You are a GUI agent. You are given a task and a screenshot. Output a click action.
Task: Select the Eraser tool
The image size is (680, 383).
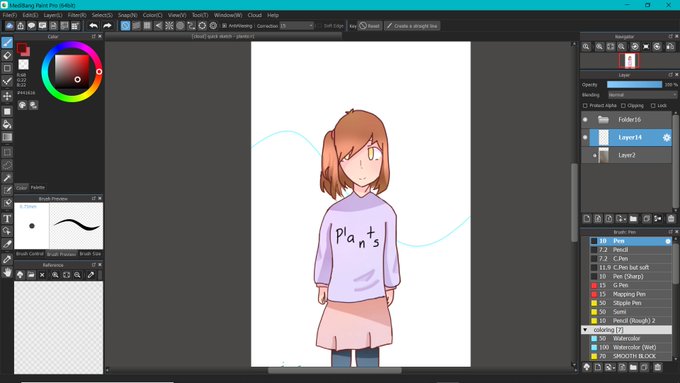7,56
